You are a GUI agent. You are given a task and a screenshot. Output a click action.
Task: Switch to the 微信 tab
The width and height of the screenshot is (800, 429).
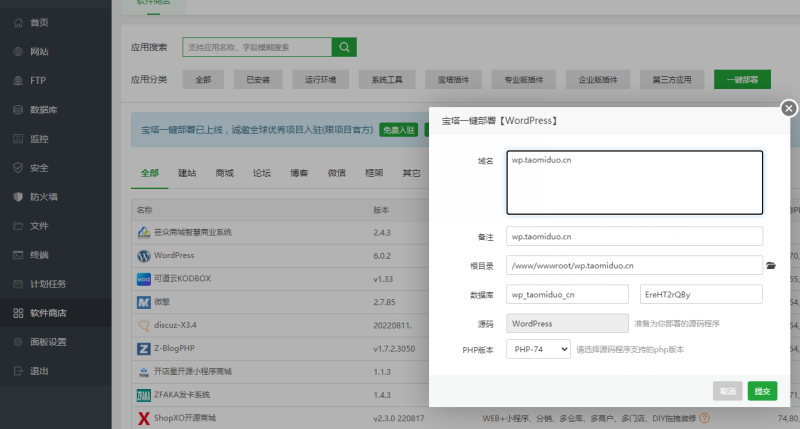pos(337,173)
